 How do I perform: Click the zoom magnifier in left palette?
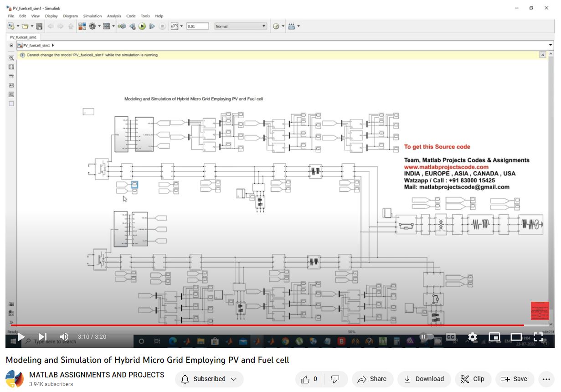pyautogui.click(x=11, y=58)
